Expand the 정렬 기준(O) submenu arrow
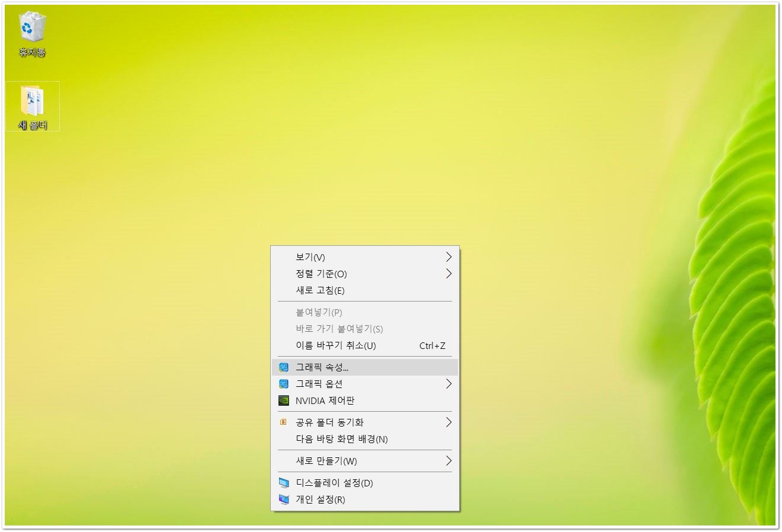 tap(448, 274)
